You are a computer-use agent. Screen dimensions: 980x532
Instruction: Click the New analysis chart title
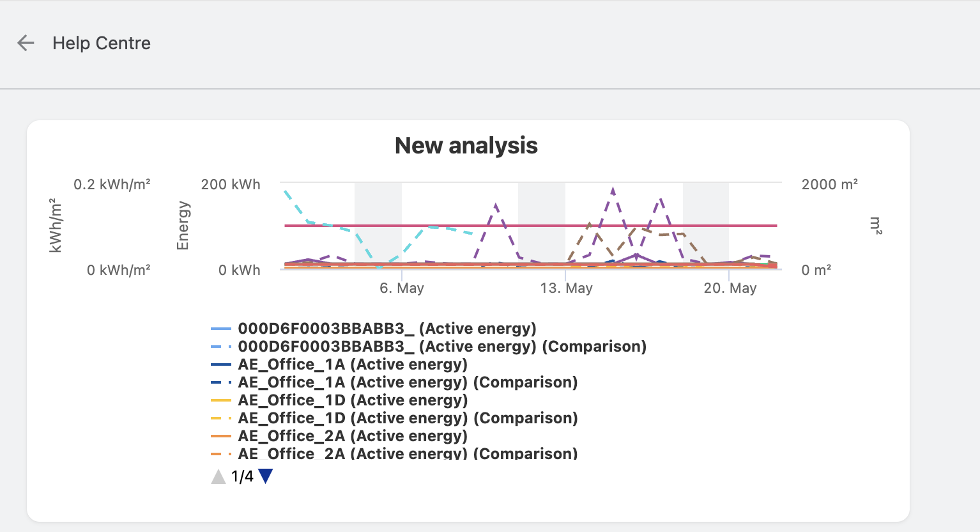tap(466, 146)
